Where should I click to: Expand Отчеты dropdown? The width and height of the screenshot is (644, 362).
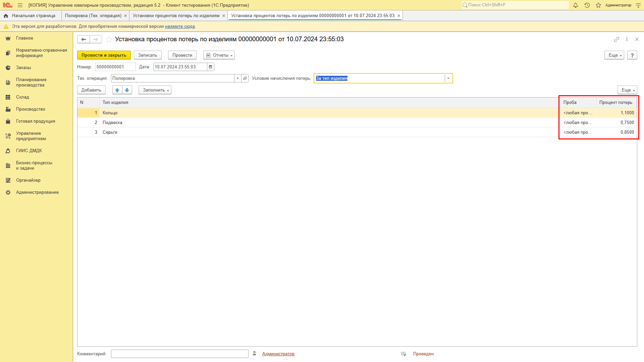pos(219,55)
